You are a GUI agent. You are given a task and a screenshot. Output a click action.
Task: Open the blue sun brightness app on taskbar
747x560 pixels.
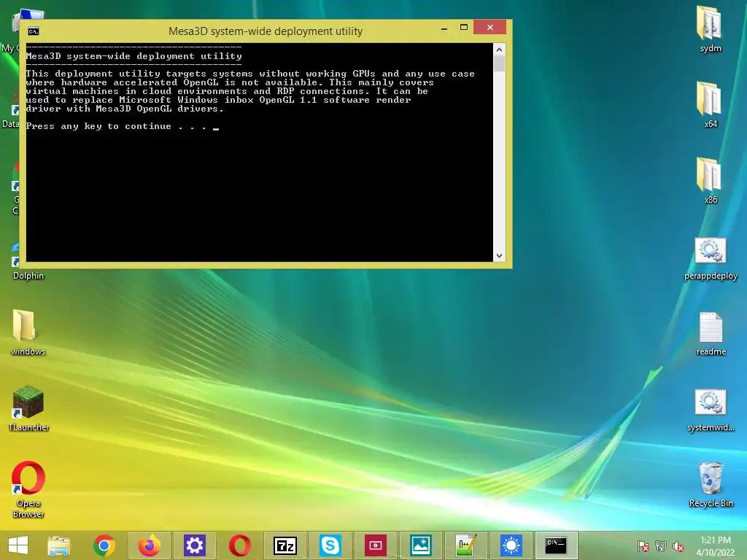pos(511,545)
